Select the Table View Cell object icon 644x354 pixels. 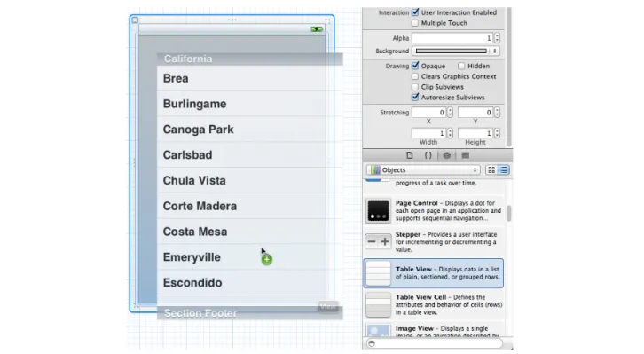[378, 304]
